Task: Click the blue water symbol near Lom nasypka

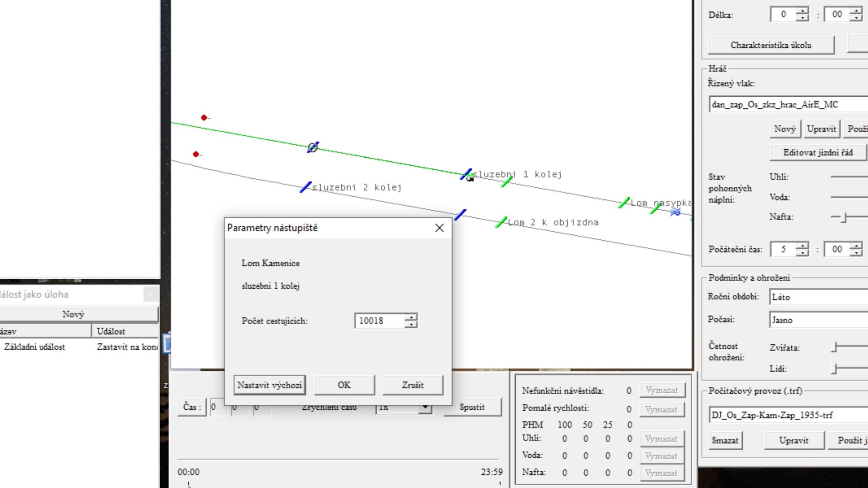Action: pyautogui.click(x=675, y=212)
